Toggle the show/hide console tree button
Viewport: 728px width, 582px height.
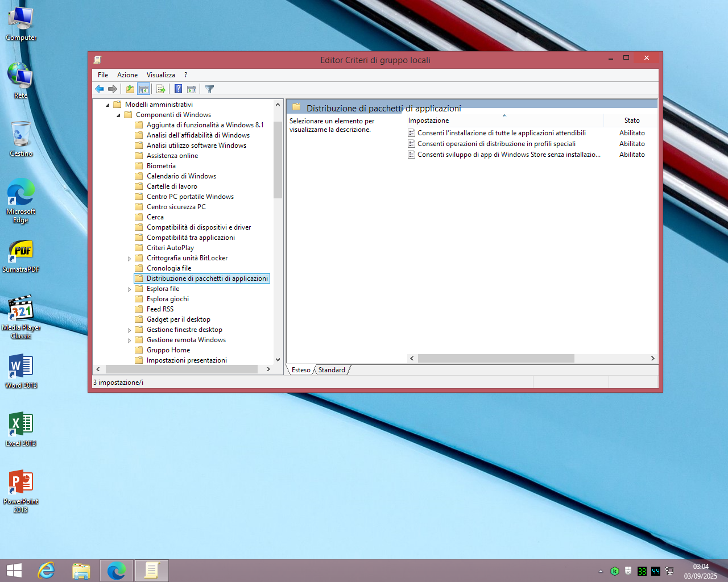[144, 89]
